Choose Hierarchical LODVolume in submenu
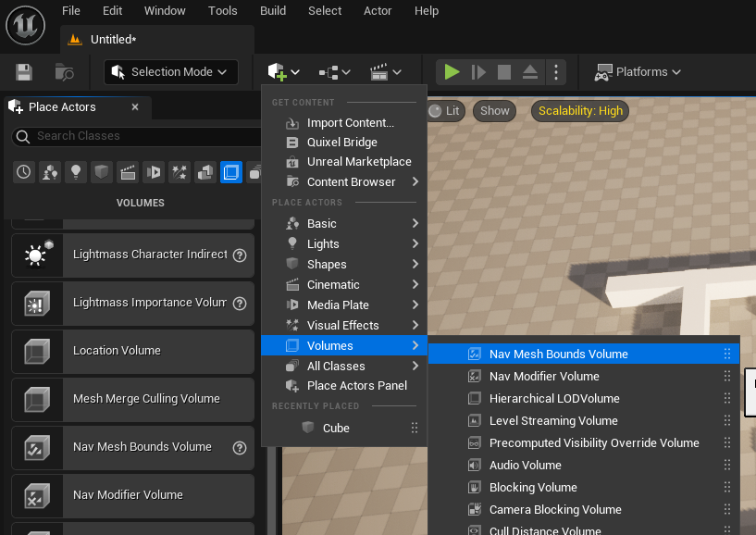This screenshot has width=756, height=535. pyautogui.click(x=583, y=399)
